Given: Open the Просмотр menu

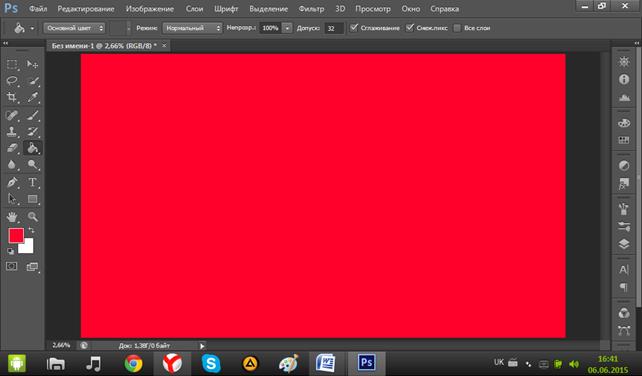Looking at the screenshot, I should point(373,9).
